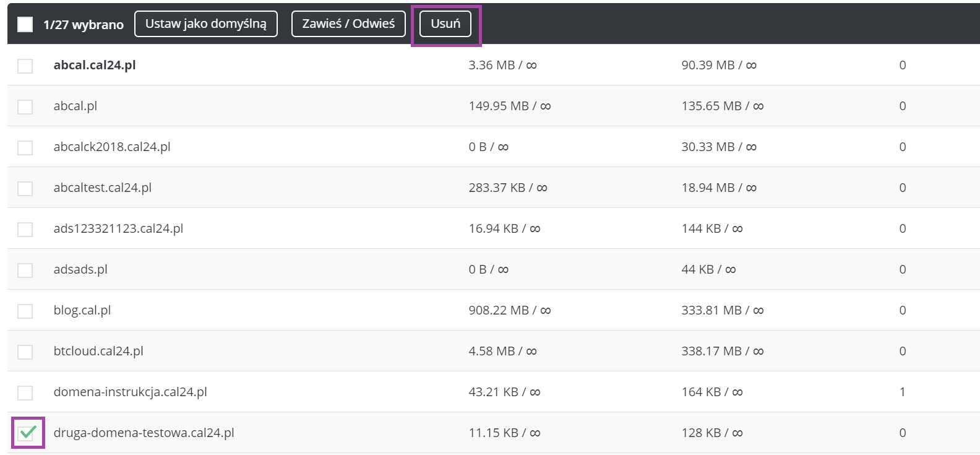
Task: Click the '44 KB / ∞' value
Action: [708, 269]
